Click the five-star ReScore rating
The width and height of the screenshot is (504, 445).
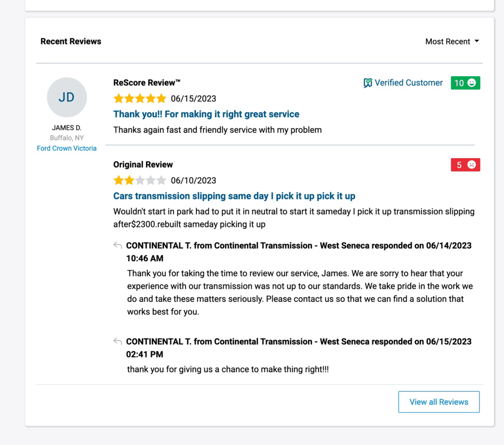(140, 98)
